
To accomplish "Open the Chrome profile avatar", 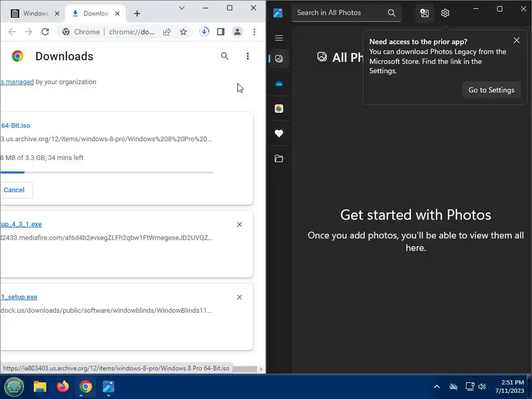I will click(237, 32).
